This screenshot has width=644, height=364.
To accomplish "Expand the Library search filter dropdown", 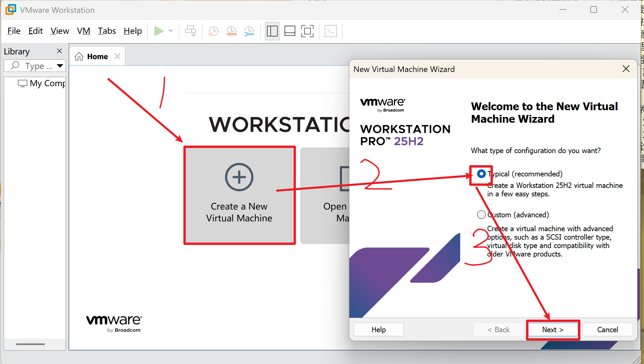I will pyautogui.click(x=60, y=66).
